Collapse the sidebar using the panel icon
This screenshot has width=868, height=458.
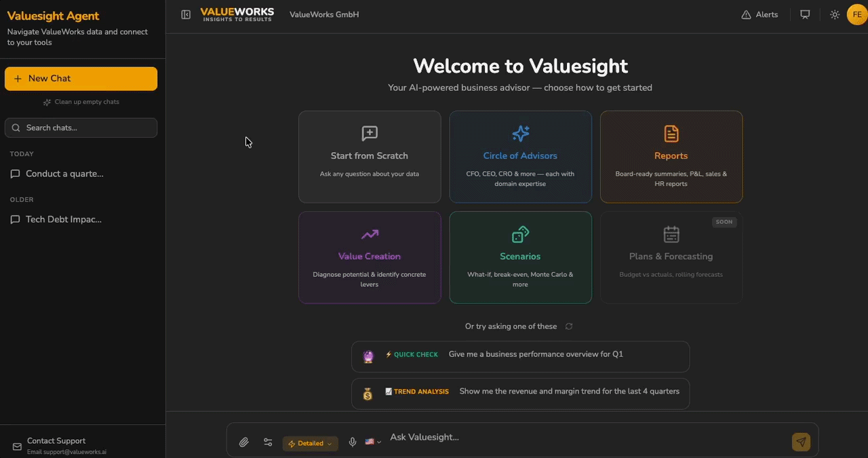click(x=186, y=14)
